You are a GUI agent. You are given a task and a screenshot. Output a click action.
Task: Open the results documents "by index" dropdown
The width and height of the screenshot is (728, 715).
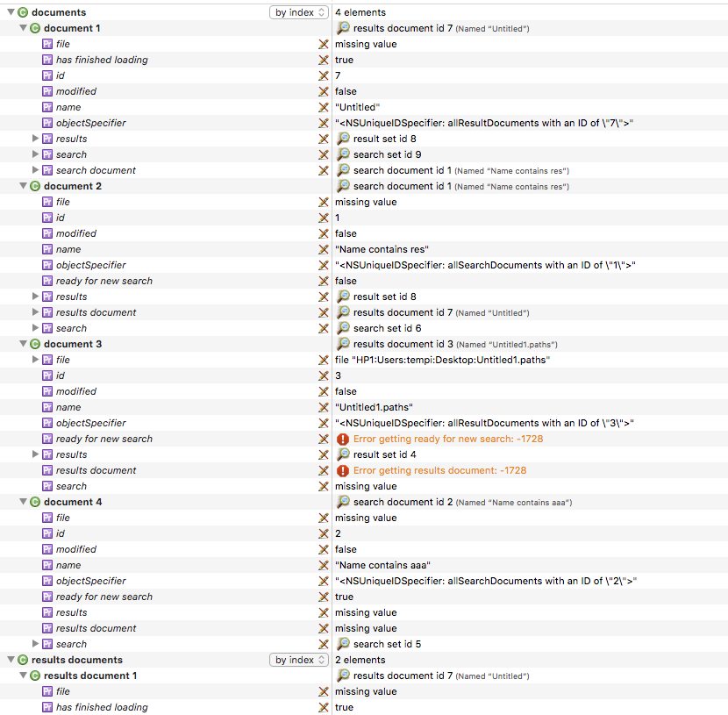pos(299,660)
